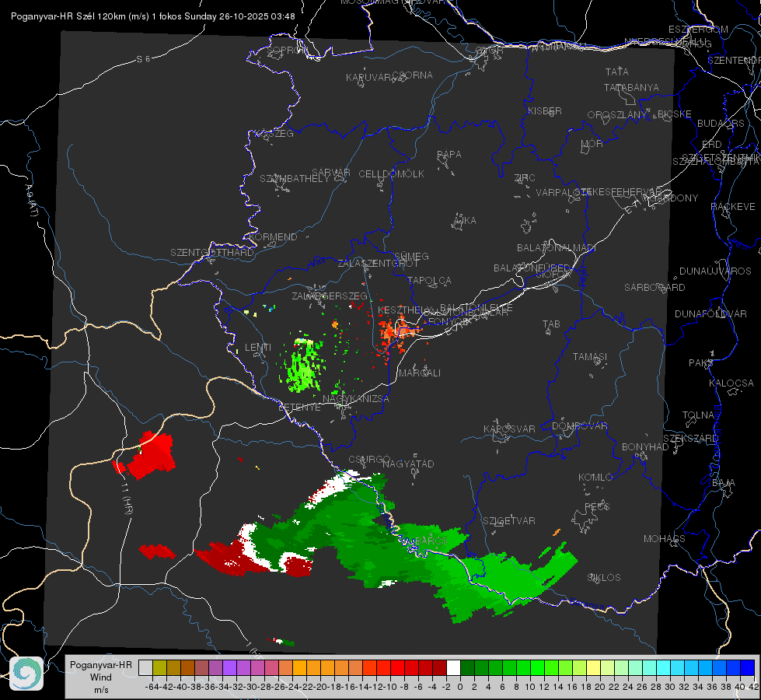761x700 pixels.
Task: Click the LENTI city label
Action: tap(258, 348)
